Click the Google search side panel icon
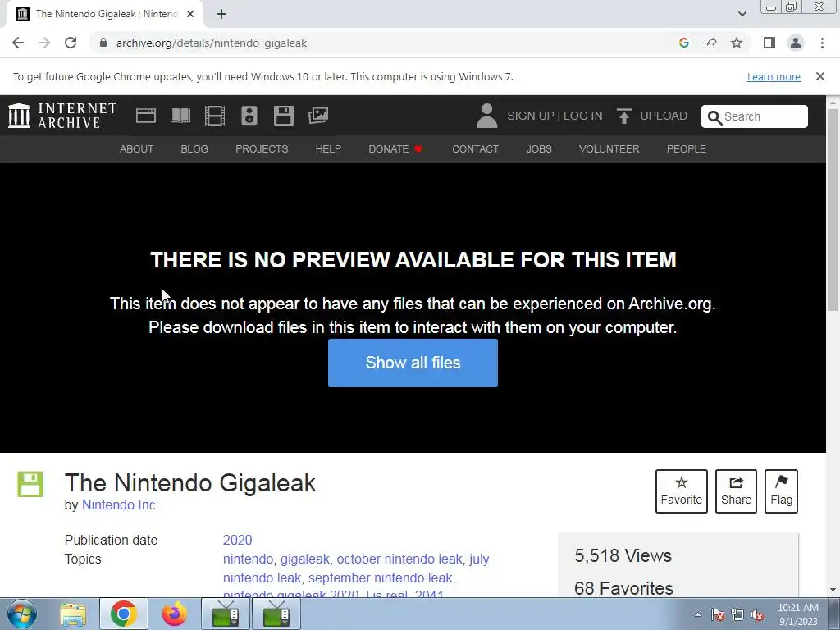This screenshot has width=840, height=630. [x=683, y=43]
